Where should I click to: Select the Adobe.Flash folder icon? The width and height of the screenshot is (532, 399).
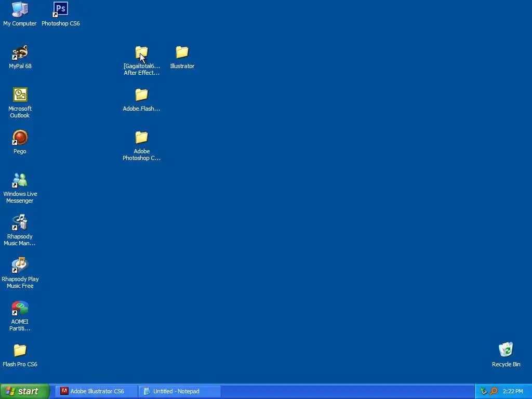point(141,95)
